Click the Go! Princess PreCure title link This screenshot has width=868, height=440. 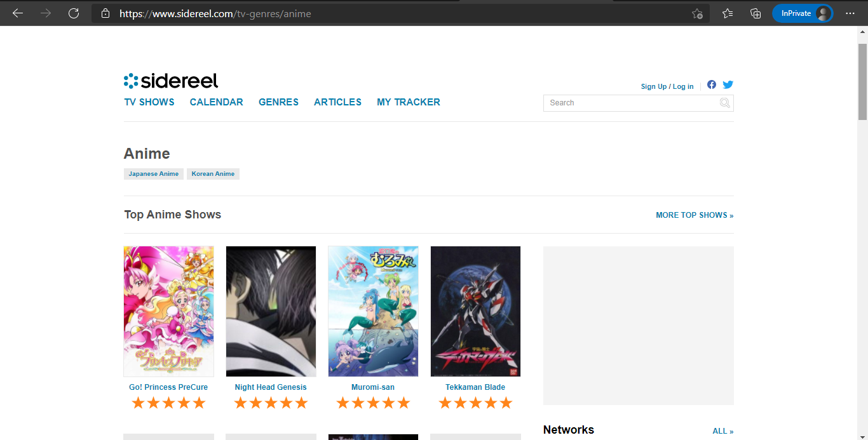(x=168, y=387)
